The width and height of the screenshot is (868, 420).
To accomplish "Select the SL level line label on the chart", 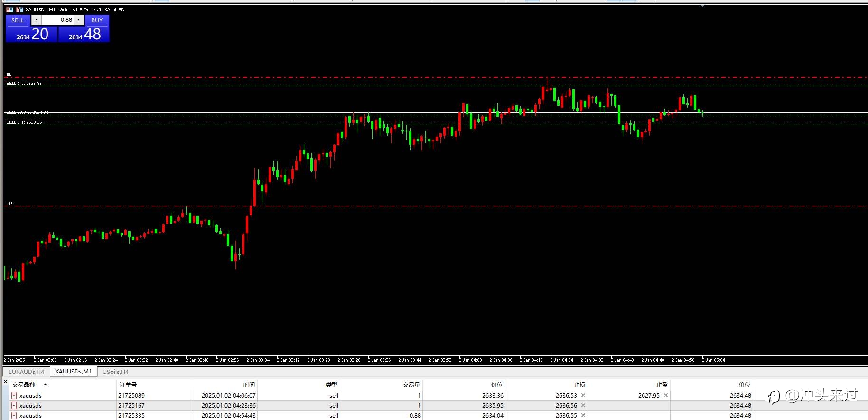I will 9,75.
